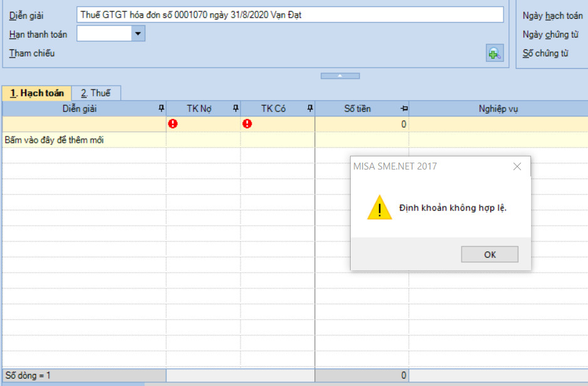The height and width of the screenshot is (386, 588).
Task: Click the Hạn thanh toán date field
Action: pos(104,34)
